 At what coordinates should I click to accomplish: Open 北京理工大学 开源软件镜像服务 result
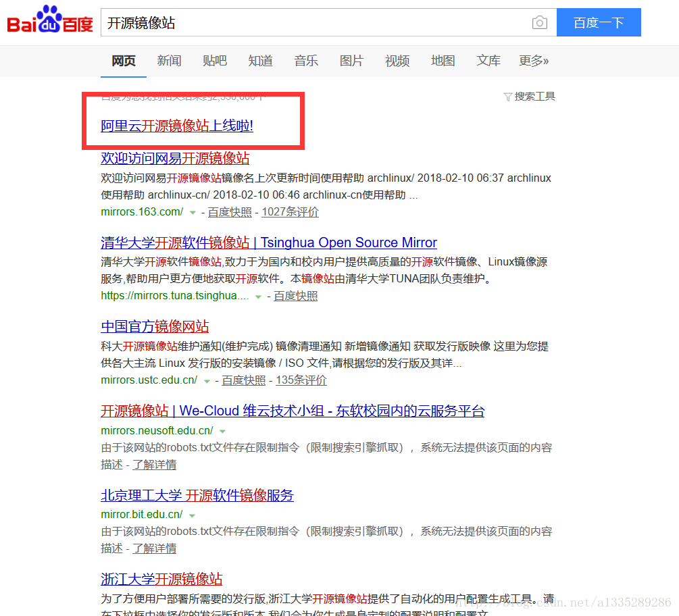point(197,495)
